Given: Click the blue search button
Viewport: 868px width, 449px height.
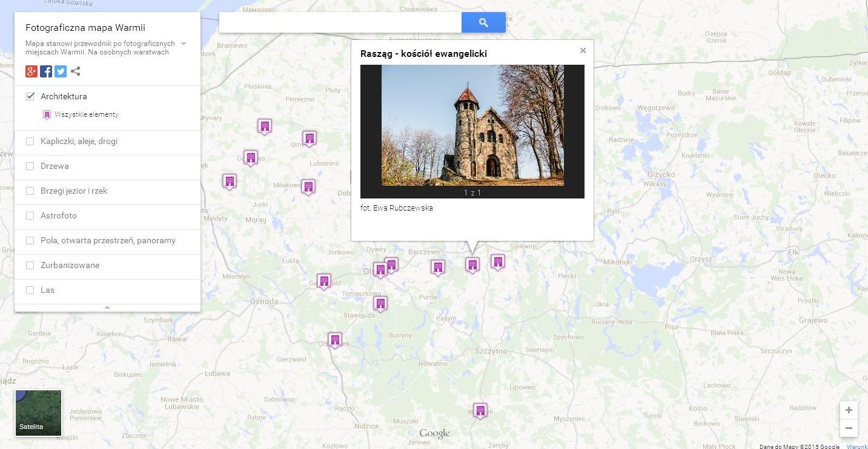Looking at the screenshot, I should [x=483, y=22].
